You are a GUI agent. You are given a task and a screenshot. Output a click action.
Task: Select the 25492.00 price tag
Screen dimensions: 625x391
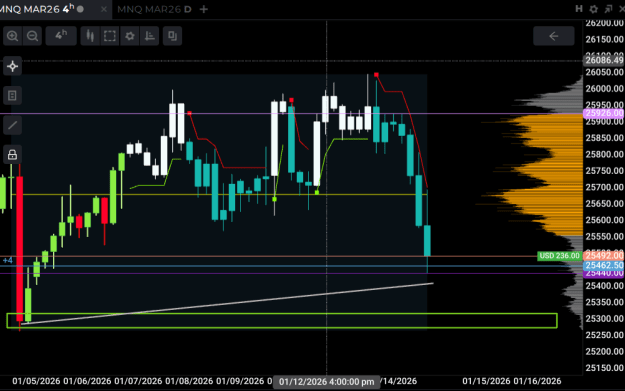point(604,255)
